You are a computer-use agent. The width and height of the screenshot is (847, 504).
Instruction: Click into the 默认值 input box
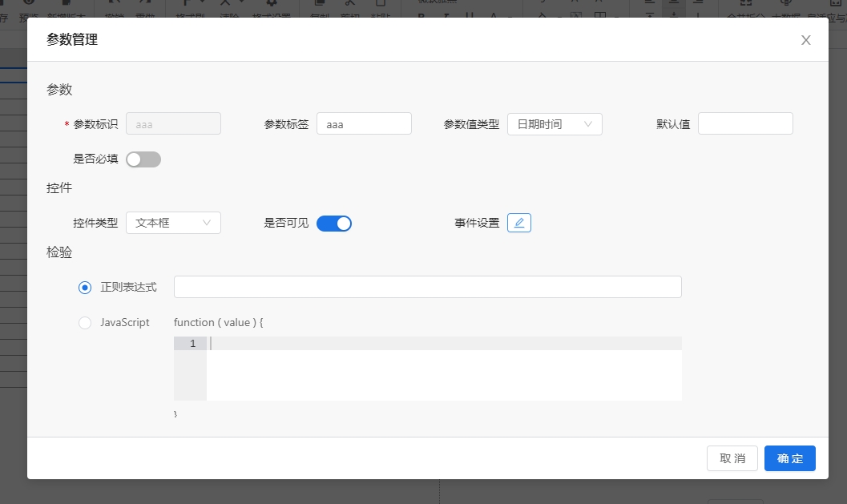coord(745,123)
